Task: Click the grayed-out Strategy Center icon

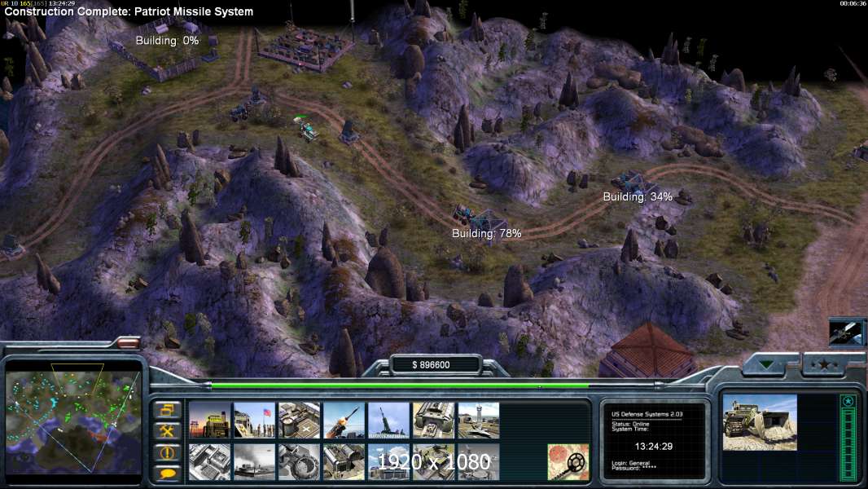Action: (x=209, y=461)
